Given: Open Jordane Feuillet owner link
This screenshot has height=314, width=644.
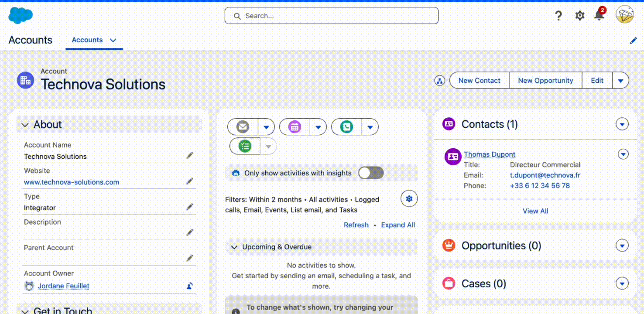Looking at the screenshot, I should point(64,286).
